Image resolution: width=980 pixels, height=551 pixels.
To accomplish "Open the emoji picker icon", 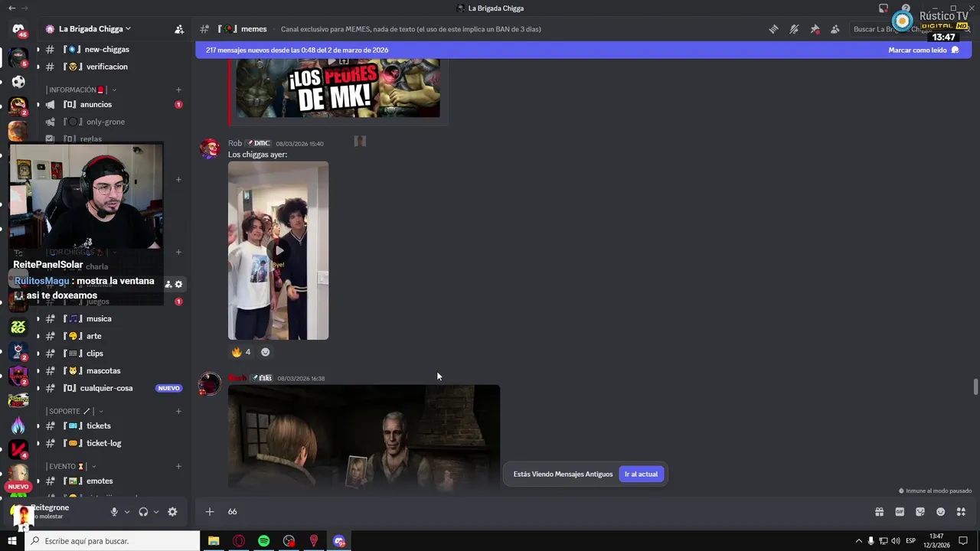I will [941, 512].
